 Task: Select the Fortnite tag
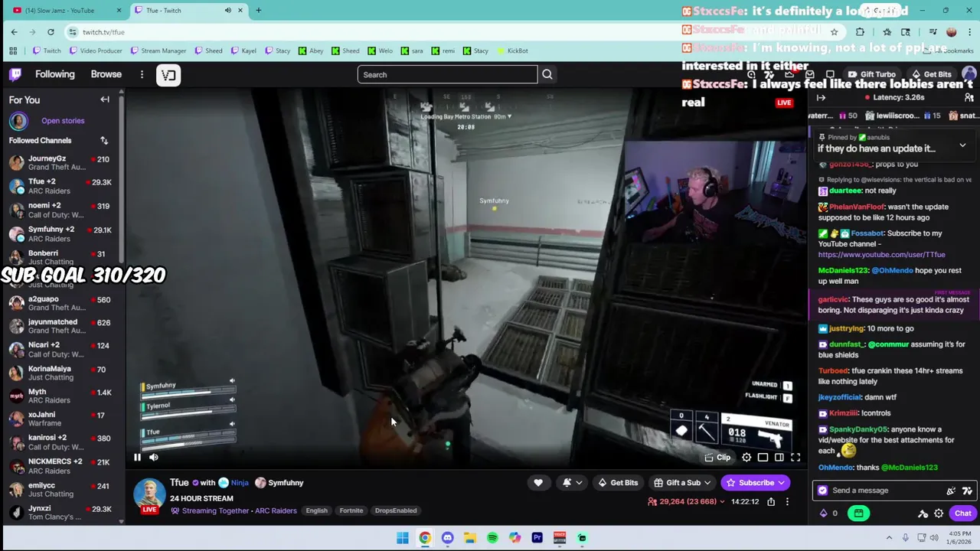click(x=351, y=510)
